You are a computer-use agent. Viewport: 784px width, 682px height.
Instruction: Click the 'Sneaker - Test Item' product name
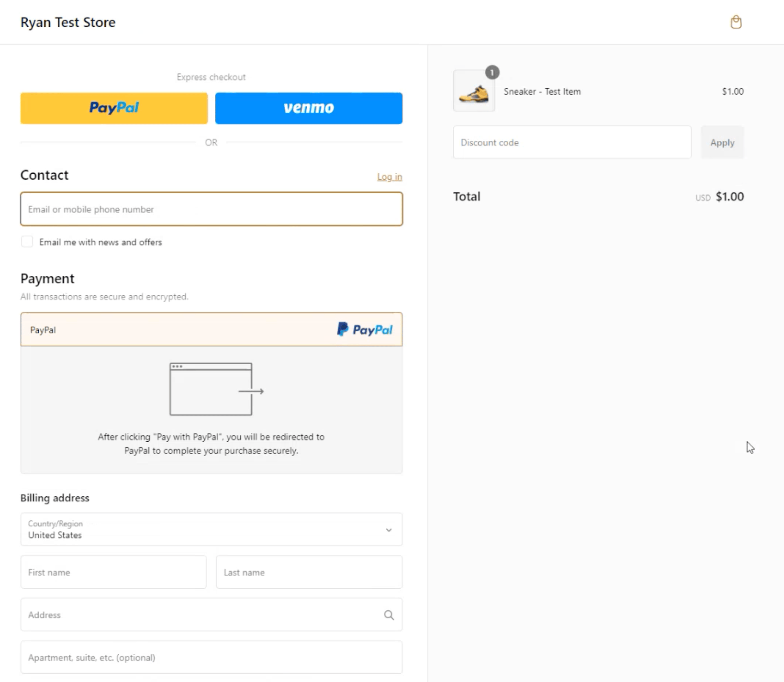pos(542,91)
